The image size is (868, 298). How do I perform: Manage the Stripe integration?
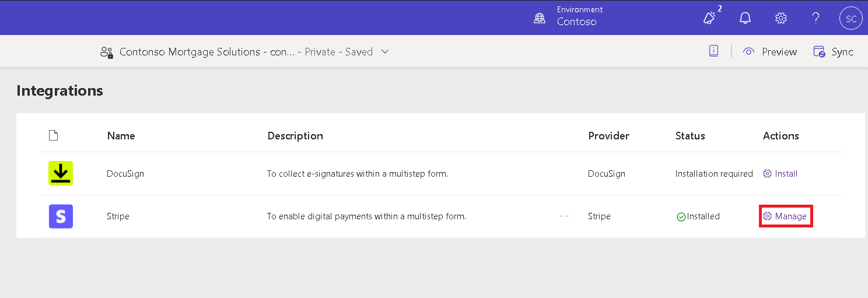(x=785, y=216)
